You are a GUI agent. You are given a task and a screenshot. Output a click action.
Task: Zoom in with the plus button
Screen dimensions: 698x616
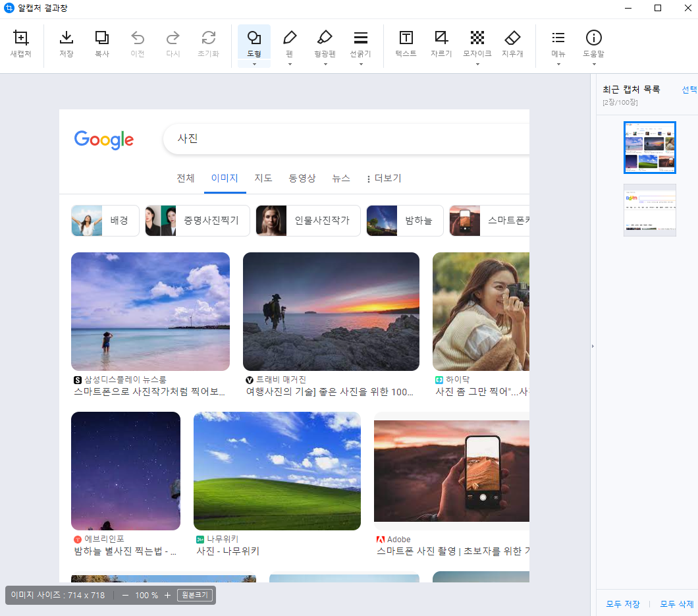167,595
